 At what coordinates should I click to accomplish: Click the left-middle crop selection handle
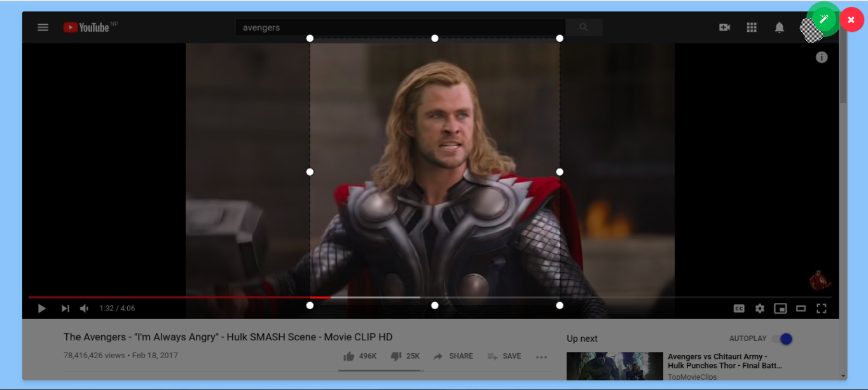click(x=310, y=172)
